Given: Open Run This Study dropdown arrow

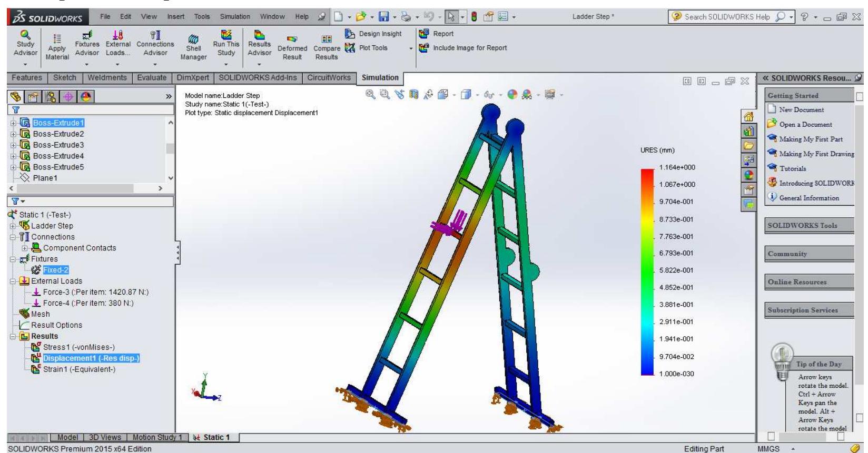Looking at the screenshot, I should coord(226,65).
